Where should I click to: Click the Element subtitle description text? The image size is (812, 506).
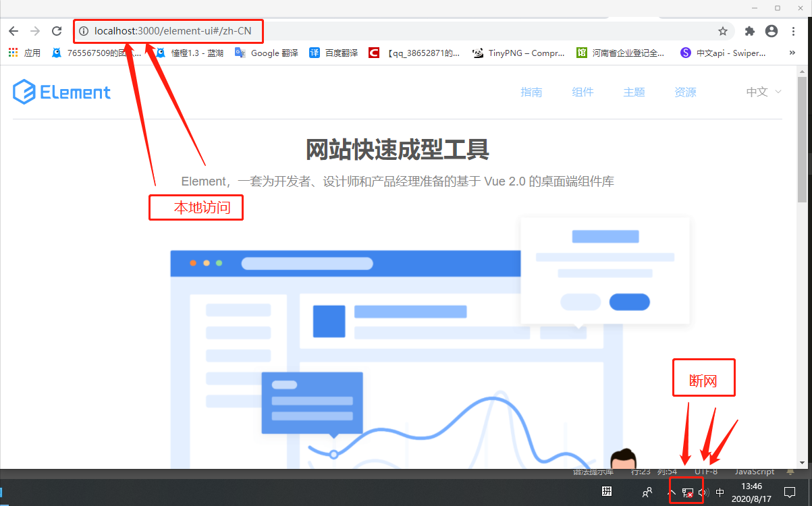point(398,181)
